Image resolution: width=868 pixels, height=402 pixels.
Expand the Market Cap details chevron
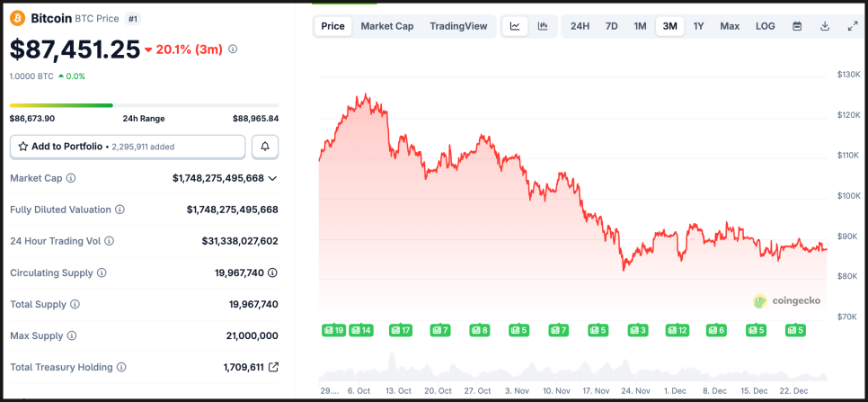272,178
